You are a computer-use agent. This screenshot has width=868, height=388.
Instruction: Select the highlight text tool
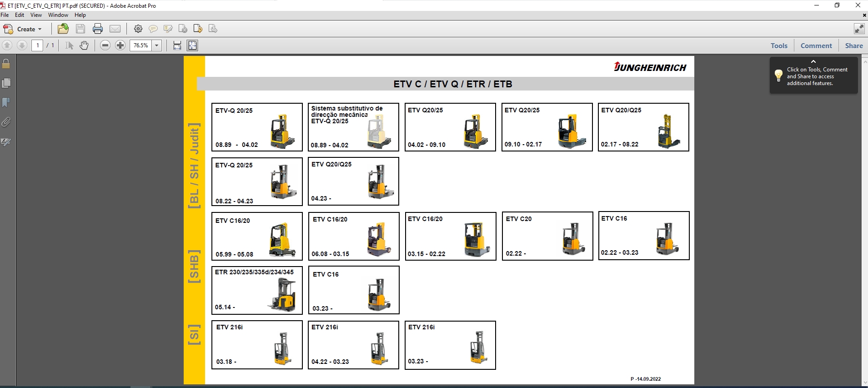click(168, 29)
